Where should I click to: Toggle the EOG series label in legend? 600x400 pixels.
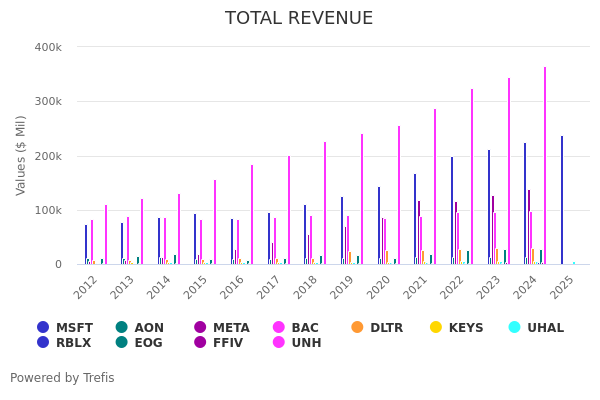tap(148, 343)
